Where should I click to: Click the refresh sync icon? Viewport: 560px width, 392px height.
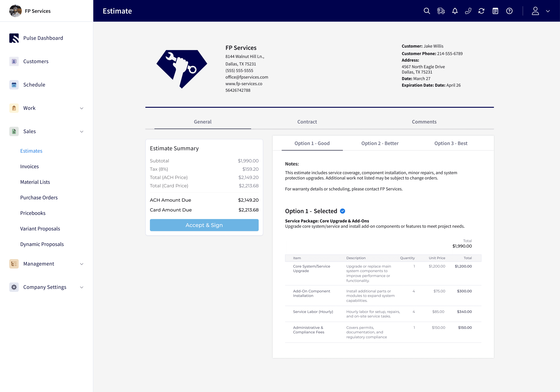(481, 11)
